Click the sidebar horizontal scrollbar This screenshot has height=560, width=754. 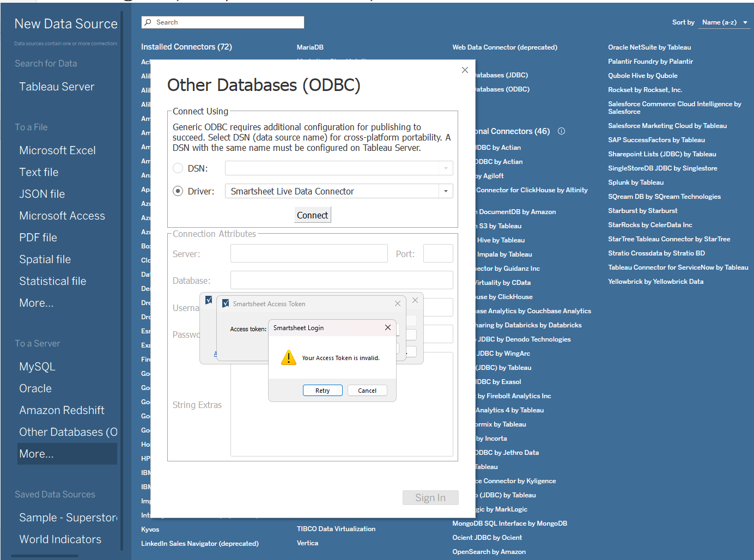pyautogui.click(x=45, y=556)
